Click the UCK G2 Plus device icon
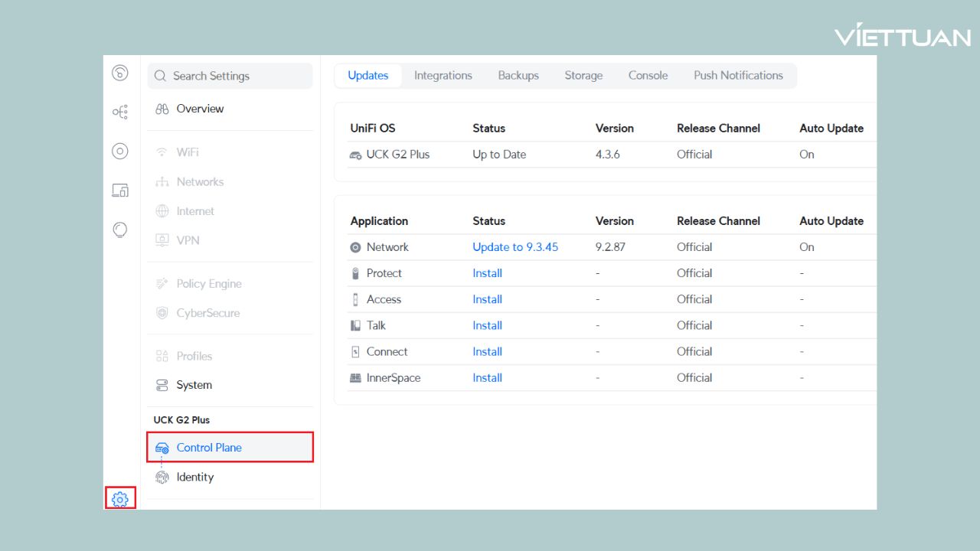 [x=355, y=155]
